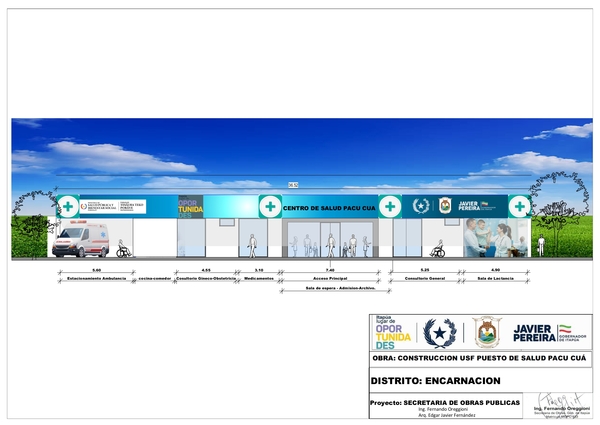Click Ing. Fernando Oreggioni under the Proyecto line
Image resolution: width=600 pixels, height=425 pixels.
443,409
